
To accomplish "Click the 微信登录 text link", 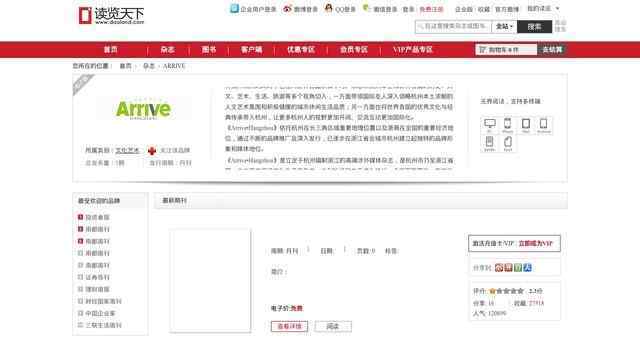I will [x=385, y=9].
